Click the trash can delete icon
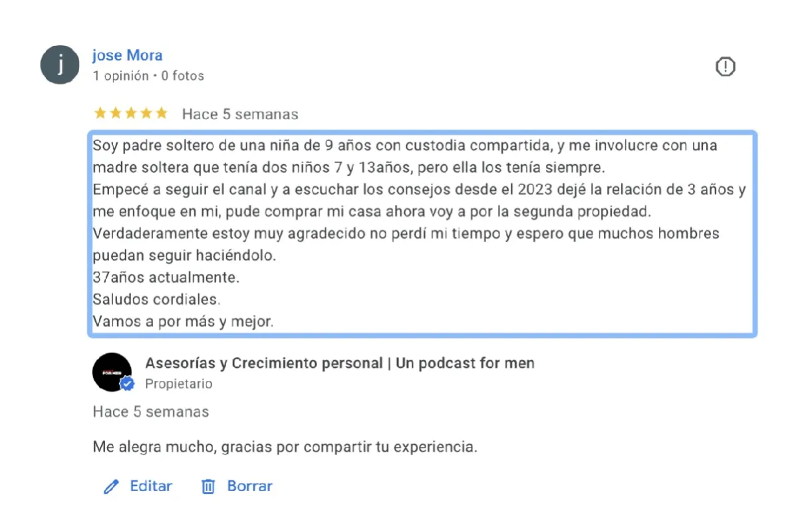 click(x=208, y=487)
